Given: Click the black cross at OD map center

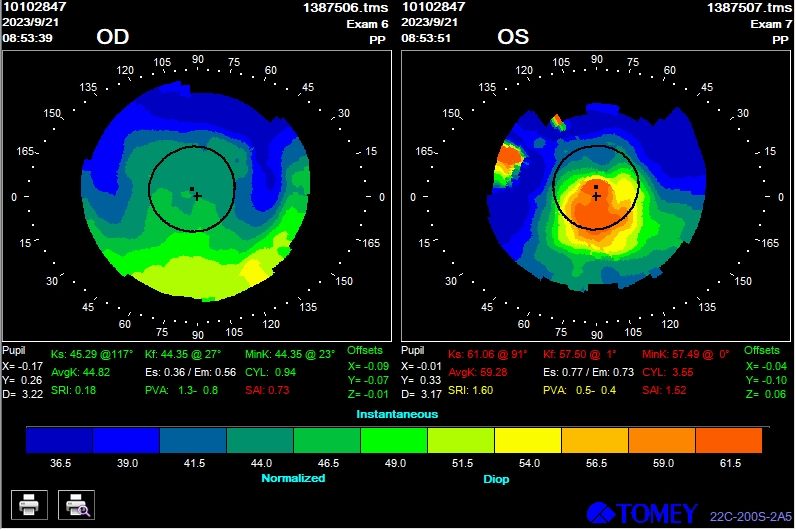Looking at the screenshot, I should [197, 196].
